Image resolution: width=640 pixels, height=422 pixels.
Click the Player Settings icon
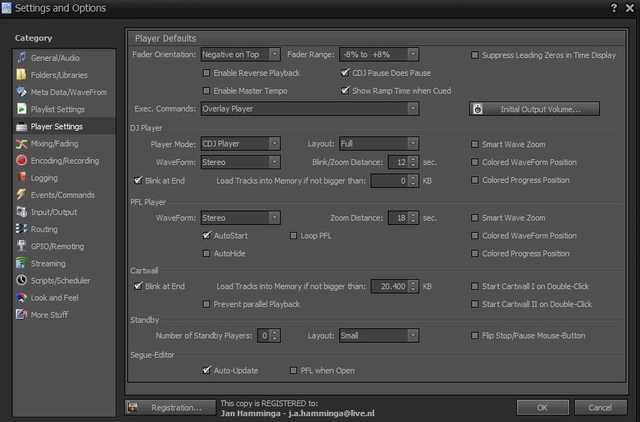tap(21, 127)
